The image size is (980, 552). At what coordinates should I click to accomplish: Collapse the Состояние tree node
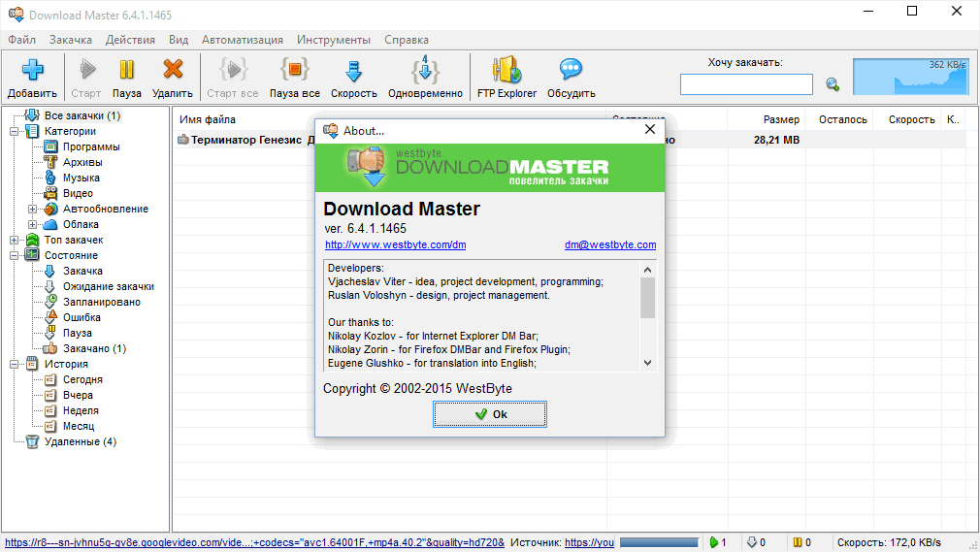pos(14,255)
